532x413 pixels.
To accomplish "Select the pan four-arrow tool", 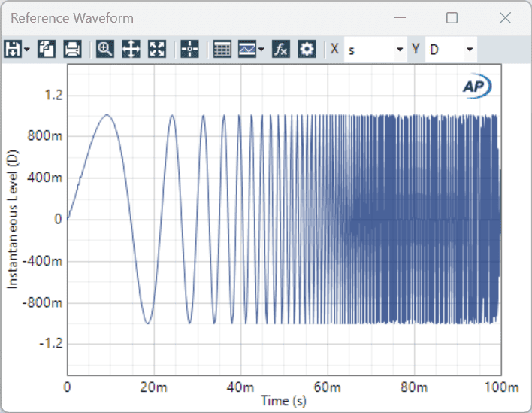I will coord(131,50).
